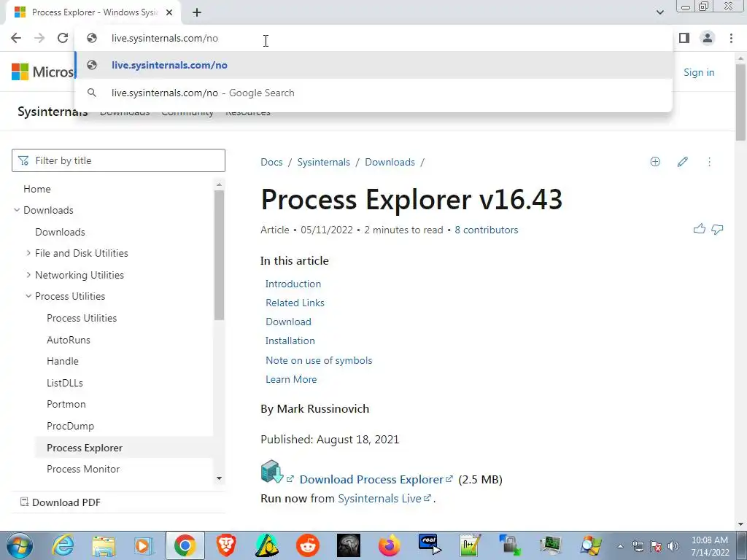Jump to the Introduction section
The height and width of the screenshot is (560, 747).
coord(293,284)
